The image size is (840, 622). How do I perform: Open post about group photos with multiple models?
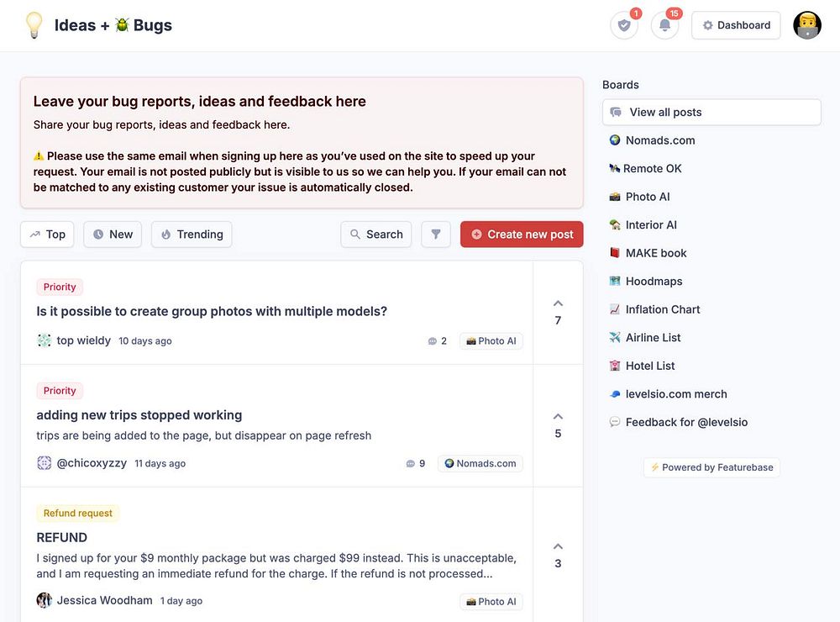(212, 311)
